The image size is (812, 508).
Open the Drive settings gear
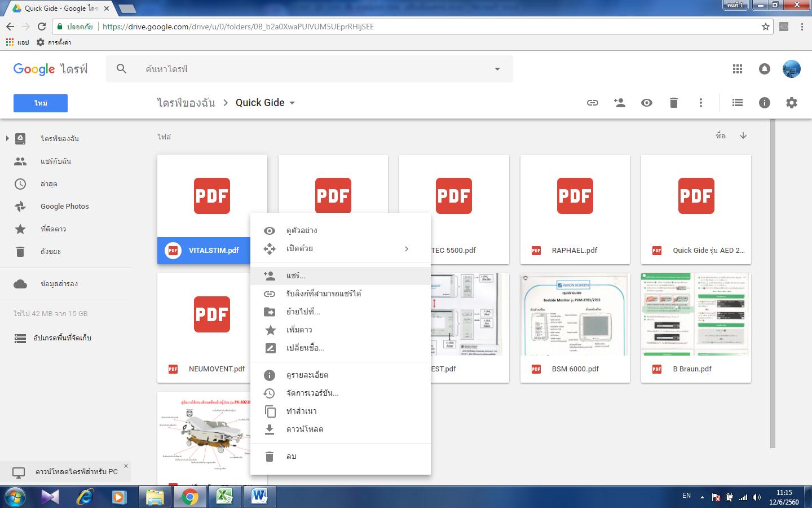(792, 103)
